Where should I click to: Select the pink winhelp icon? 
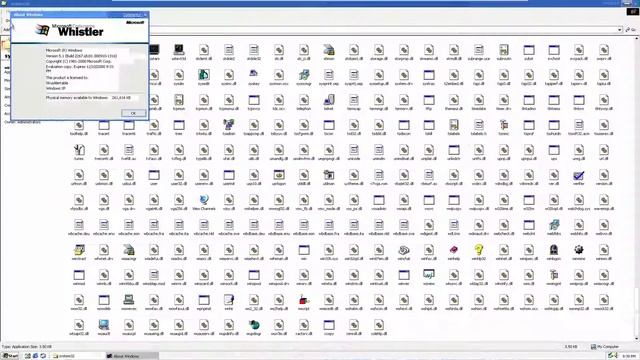pyautogui.click(x=453, y=250)
